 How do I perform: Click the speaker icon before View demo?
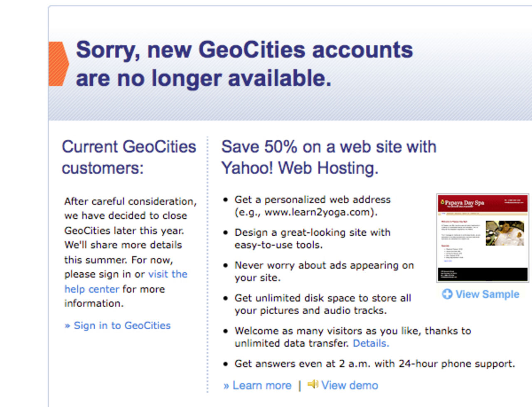click(x=313, y=385)
